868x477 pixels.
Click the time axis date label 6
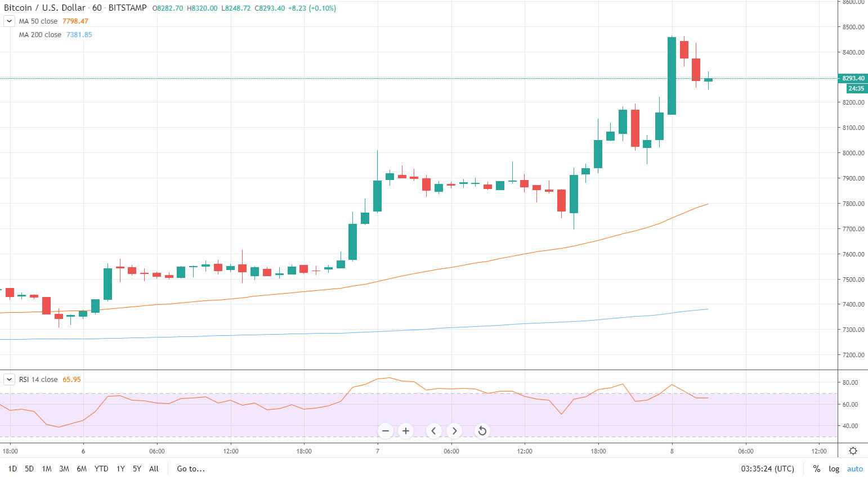tap(83, 451)
